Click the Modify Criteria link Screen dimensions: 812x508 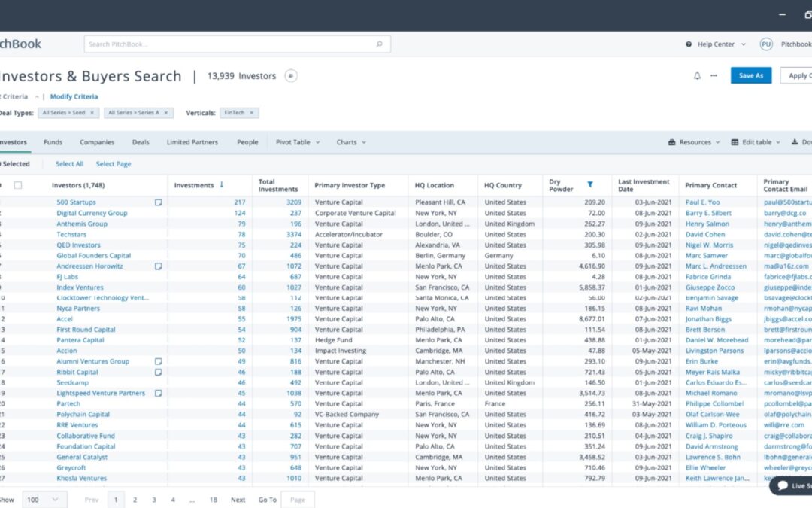coord(74,96)
